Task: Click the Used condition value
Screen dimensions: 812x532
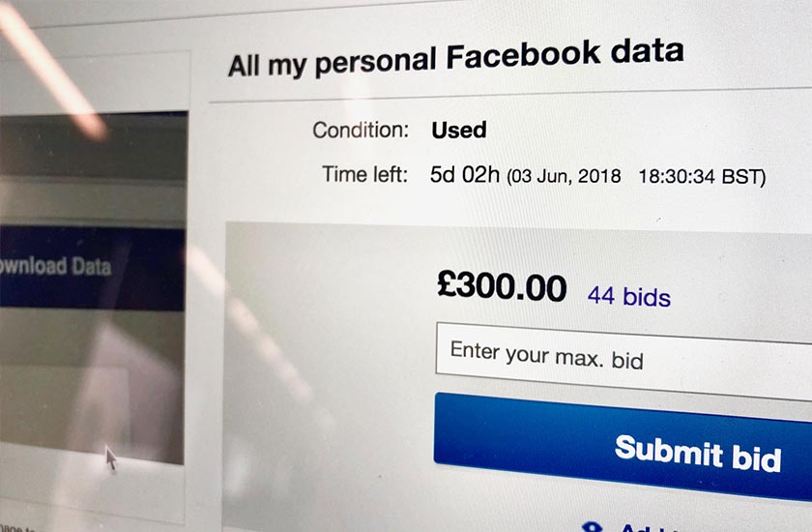Action: click(458, 130)
